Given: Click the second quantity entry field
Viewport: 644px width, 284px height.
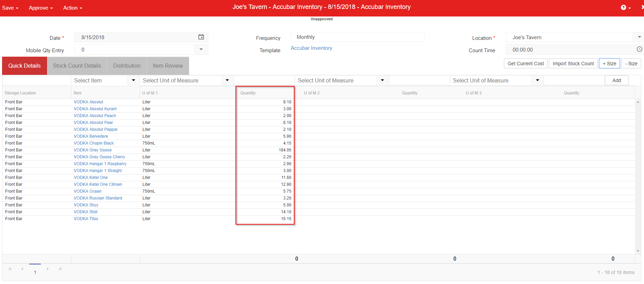Looking at the screenshot, I should pos(419,80).
